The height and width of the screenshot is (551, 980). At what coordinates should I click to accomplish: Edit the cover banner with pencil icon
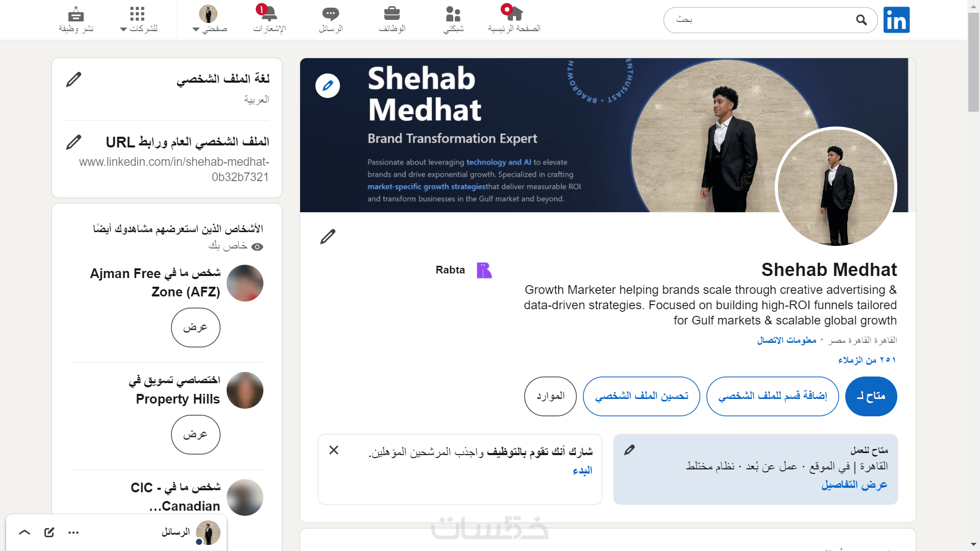[328, 86]
